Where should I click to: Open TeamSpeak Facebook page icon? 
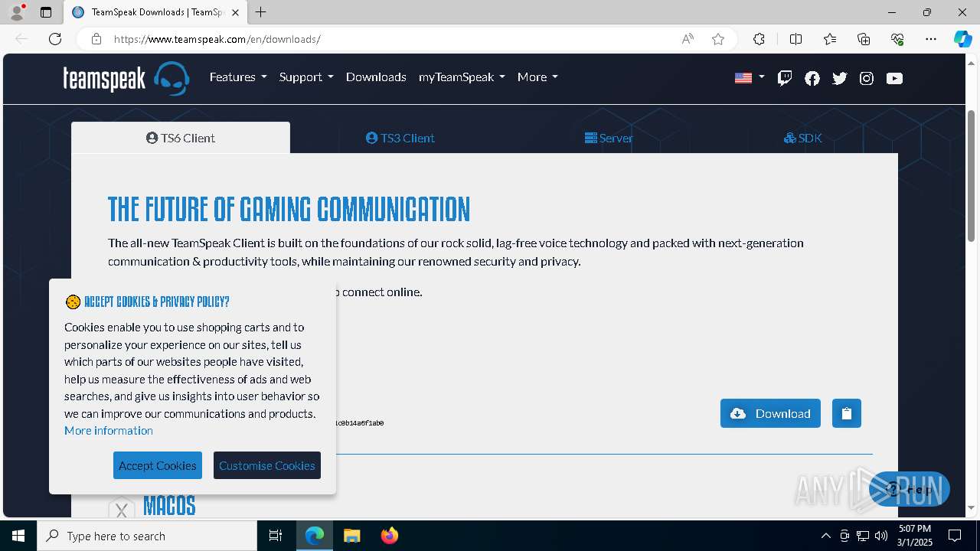pyautogui.click(x=812, y=78)
